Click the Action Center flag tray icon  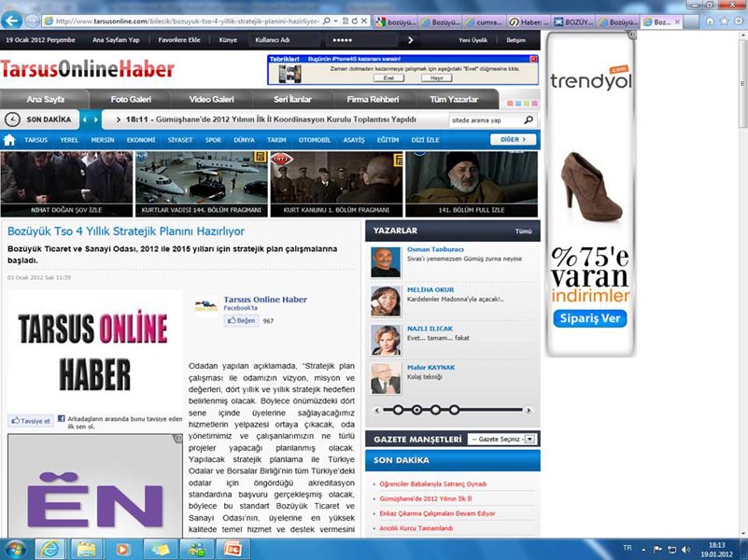(x=657, y=550)
